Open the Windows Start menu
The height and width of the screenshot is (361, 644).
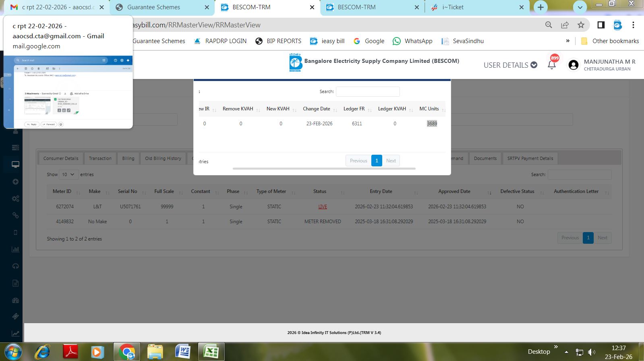[x=13, y=352]
